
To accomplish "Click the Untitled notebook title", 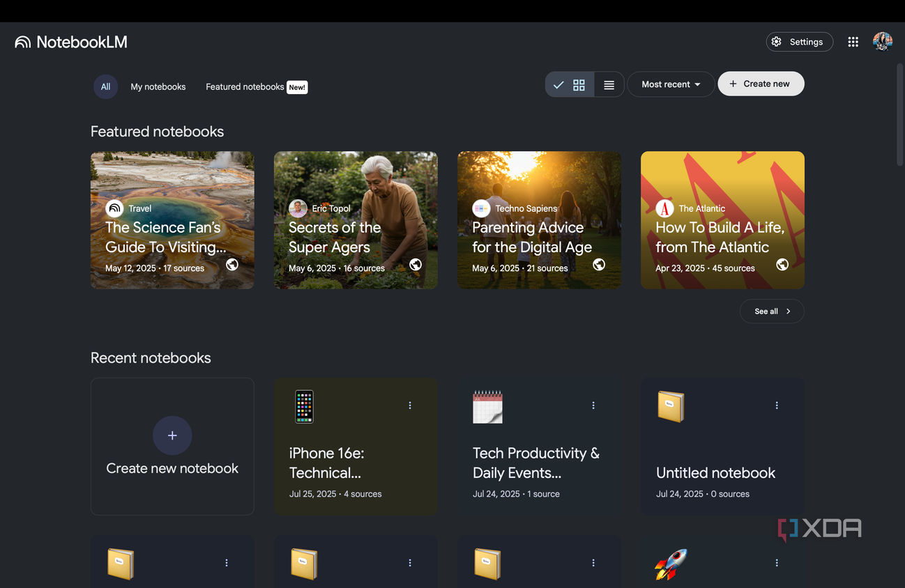I will click(x=715, y=472).
